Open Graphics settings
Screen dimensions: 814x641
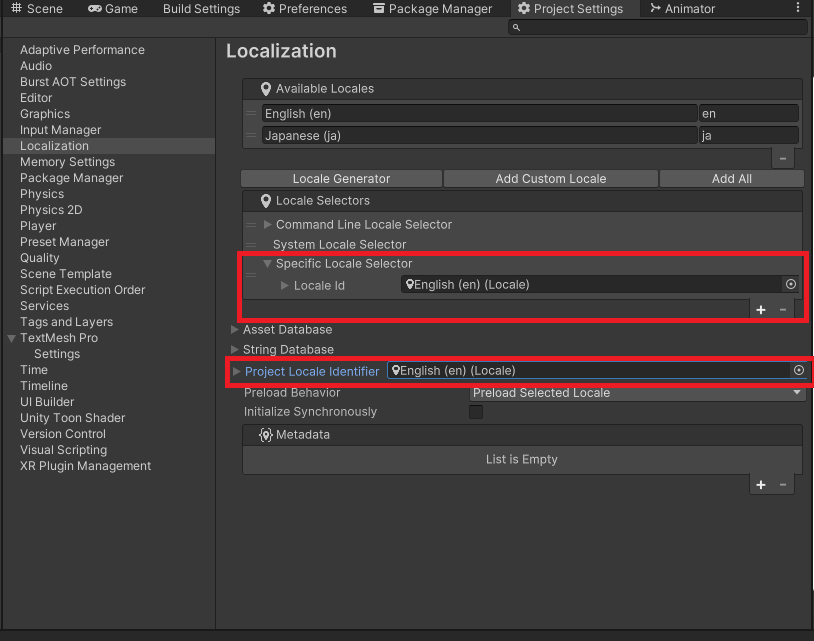(45, 114)
